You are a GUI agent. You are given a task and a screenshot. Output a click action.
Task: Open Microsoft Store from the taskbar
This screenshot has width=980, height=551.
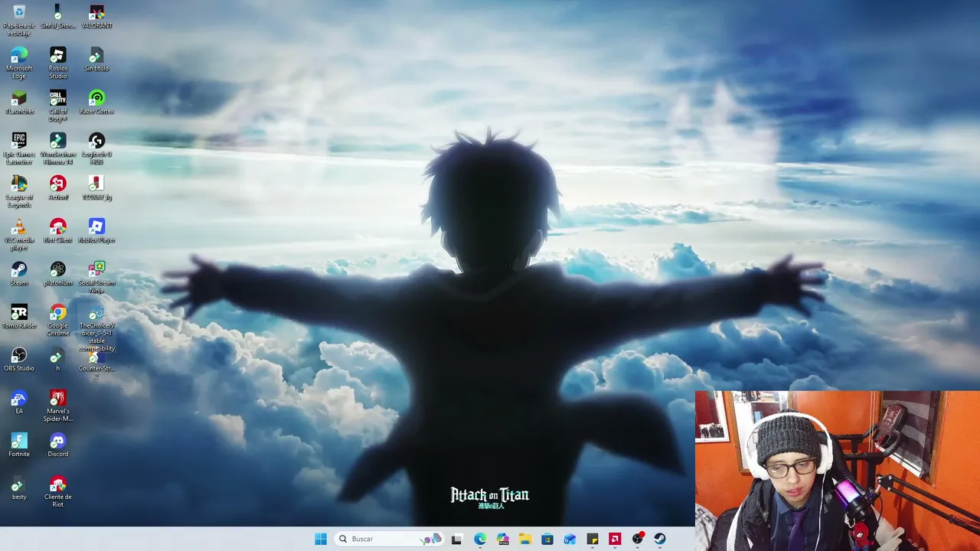pos(547,539)
